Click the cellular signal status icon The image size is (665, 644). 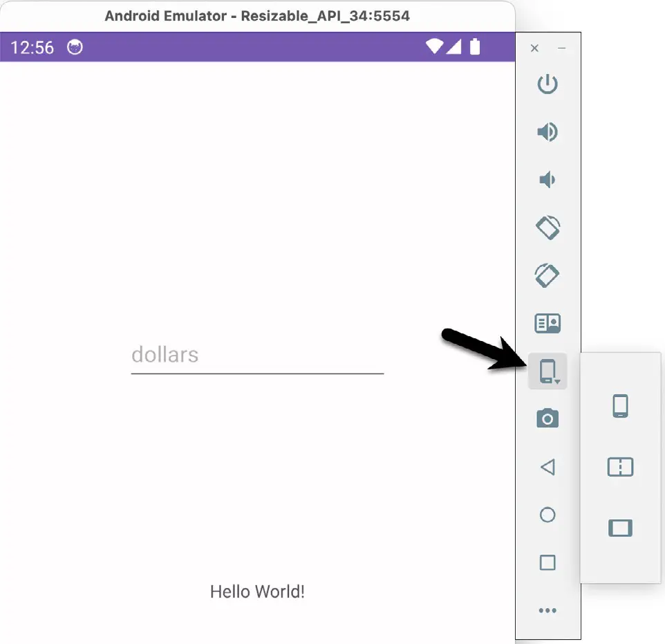pos(453,47)
